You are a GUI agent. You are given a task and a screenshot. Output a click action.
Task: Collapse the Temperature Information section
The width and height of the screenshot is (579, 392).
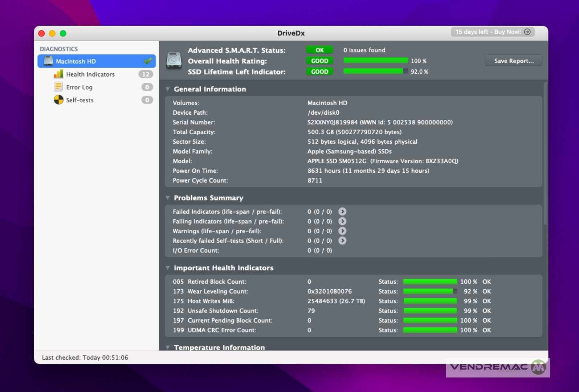pos(168,347)
